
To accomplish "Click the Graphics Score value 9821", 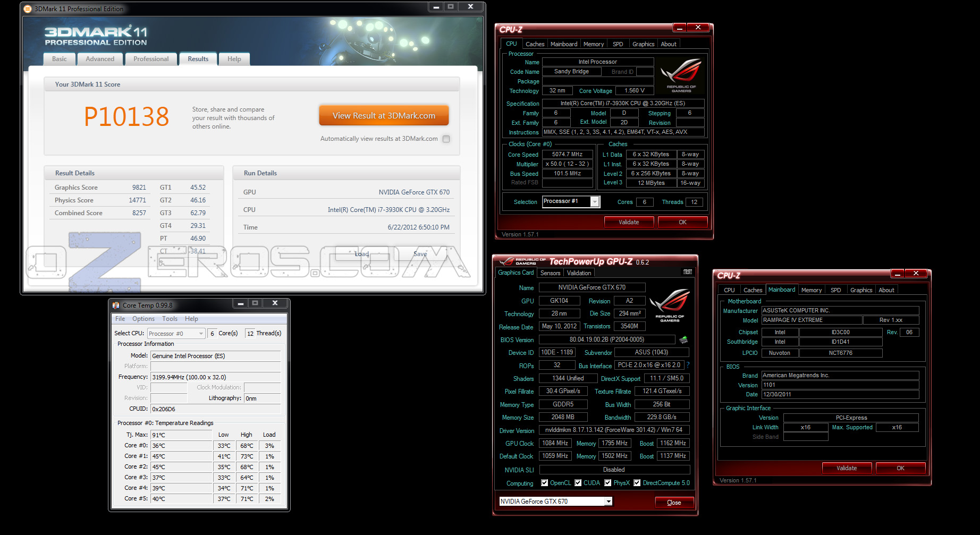I will point(139,188).
